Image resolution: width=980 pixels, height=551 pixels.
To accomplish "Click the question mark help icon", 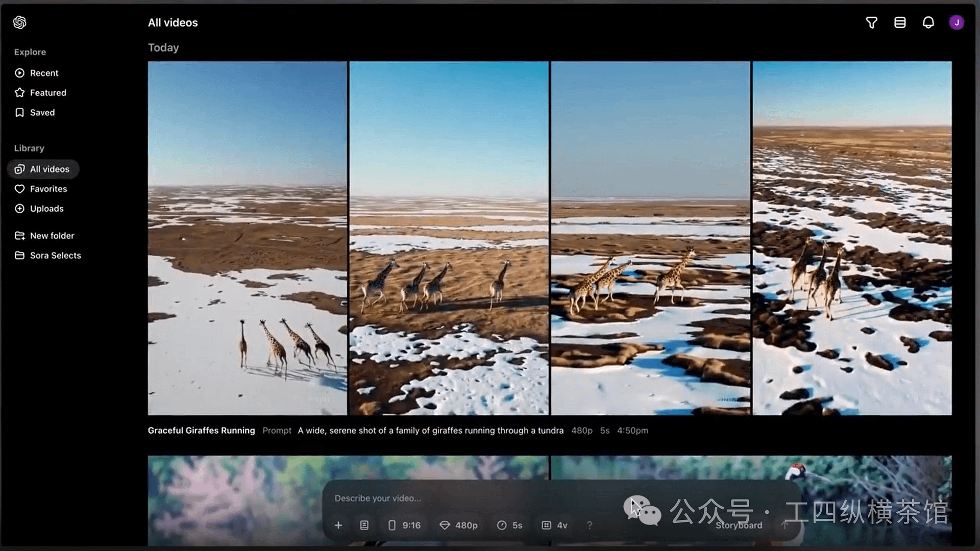I will [590, 525].
